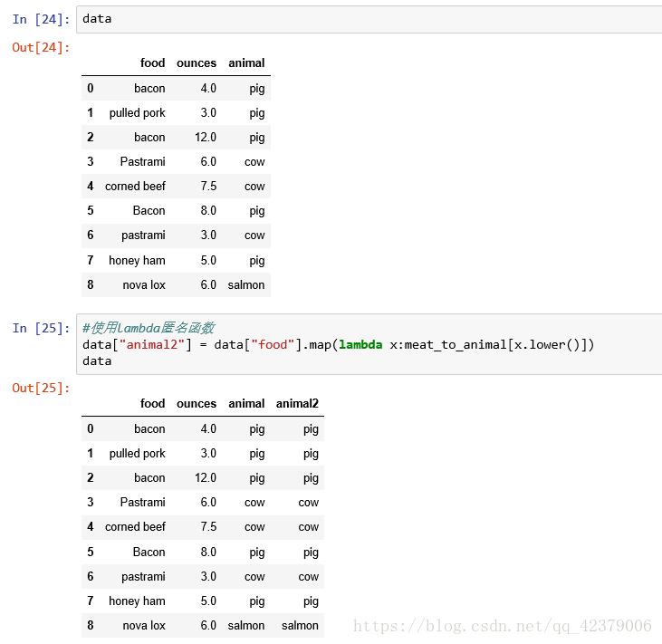This screenshot has width=662, height=644.
Task: Click "animal2" string in cell 25 code
Action: click(153, 344)
